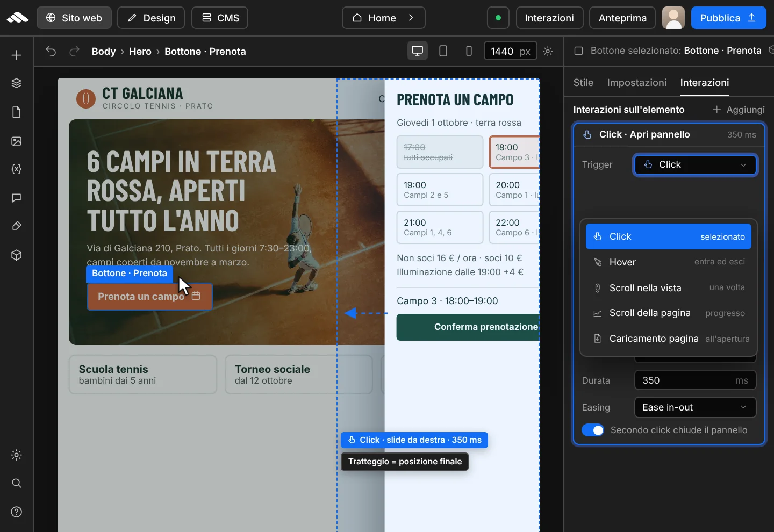Switch to the Stile tab

[x=583, y=83]
